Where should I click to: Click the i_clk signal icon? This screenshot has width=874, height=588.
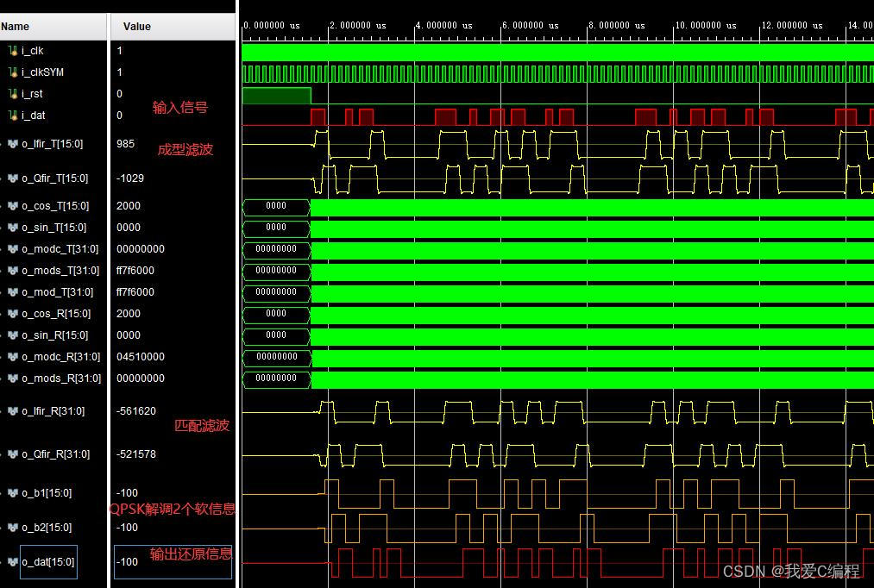(12, 51)
